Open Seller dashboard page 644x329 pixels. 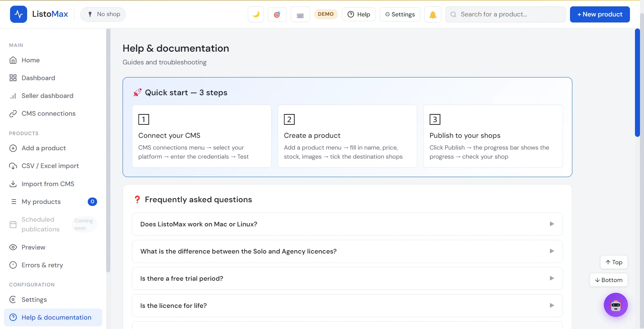pos(53,96)
